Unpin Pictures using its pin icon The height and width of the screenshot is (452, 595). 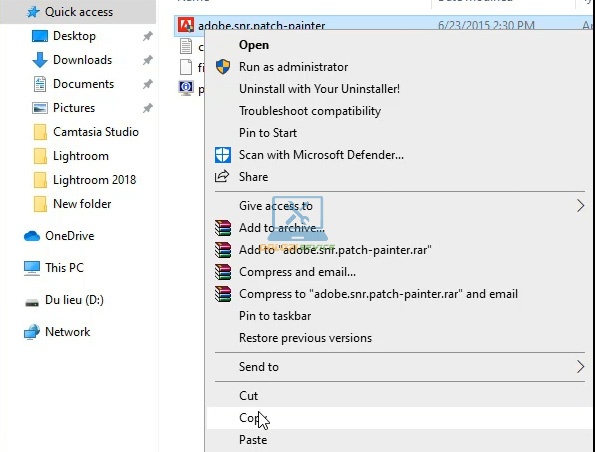tap(147, 108)
